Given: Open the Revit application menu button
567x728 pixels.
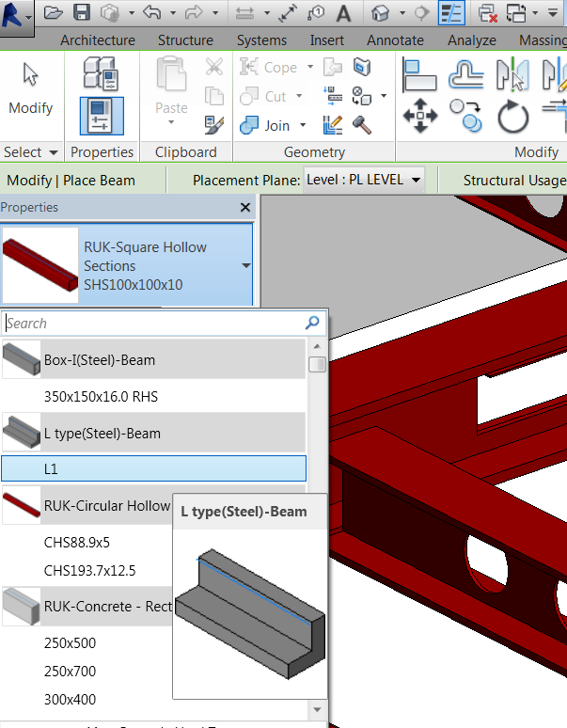Looking at the screenshot, I should point(16,17).
